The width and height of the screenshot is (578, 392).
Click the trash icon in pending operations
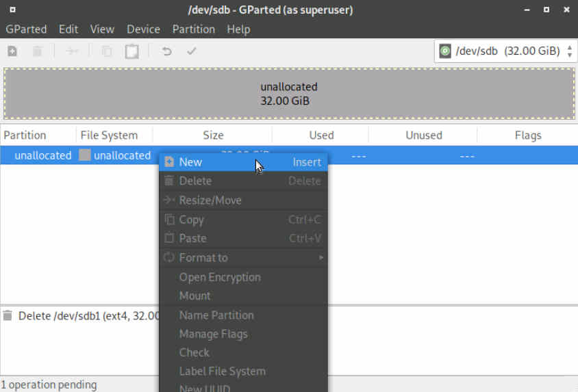tap(8, 315)
